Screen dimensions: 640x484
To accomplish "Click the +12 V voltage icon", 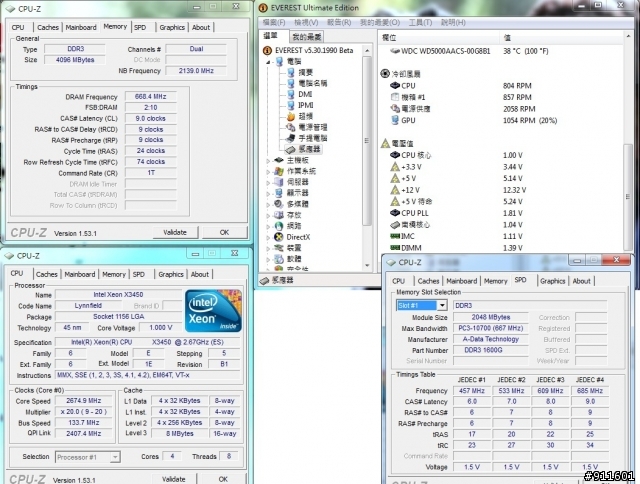I will (x=395, y=190).
